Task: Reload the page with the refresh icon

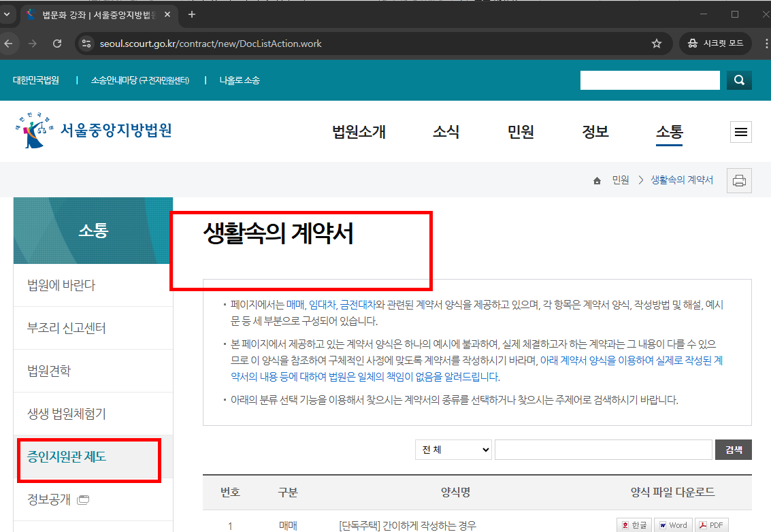Action: pos(58,43)
